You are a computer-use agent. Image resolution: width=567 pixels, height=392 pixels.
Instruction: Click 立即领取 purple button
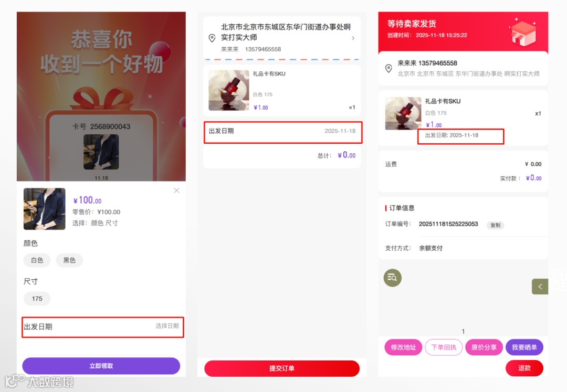click(x=101, y=366)
